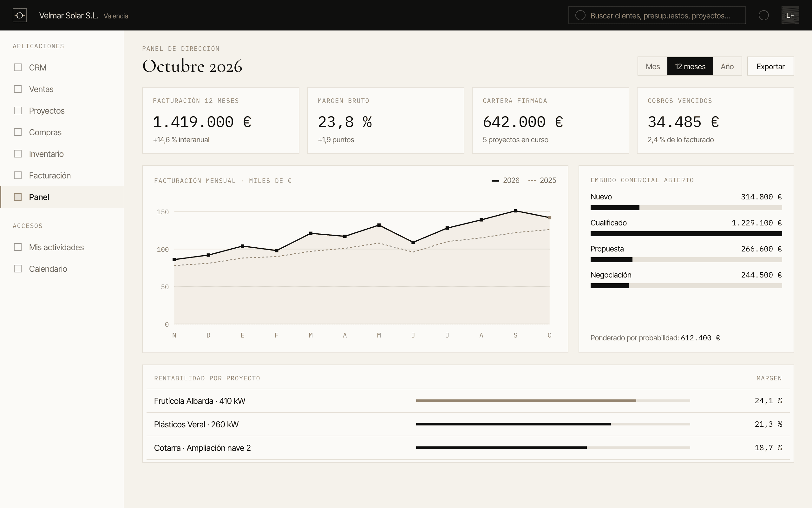Go to Mis actividades label

(56, 247)
